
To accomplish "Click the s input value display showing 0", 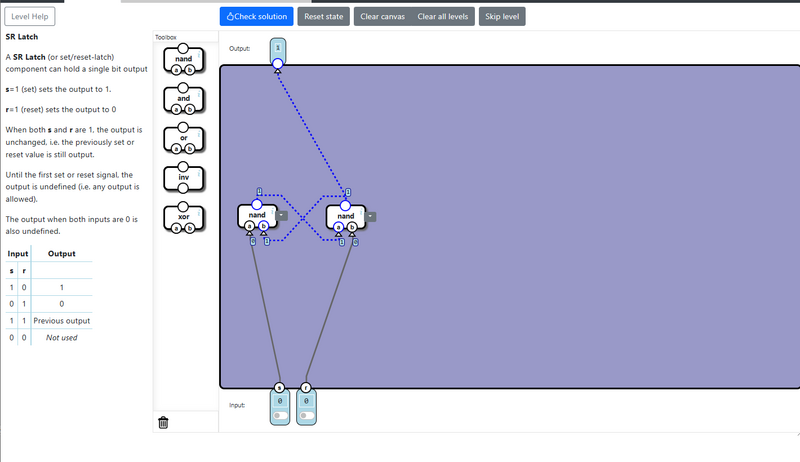I will click(x=280, y=401).
